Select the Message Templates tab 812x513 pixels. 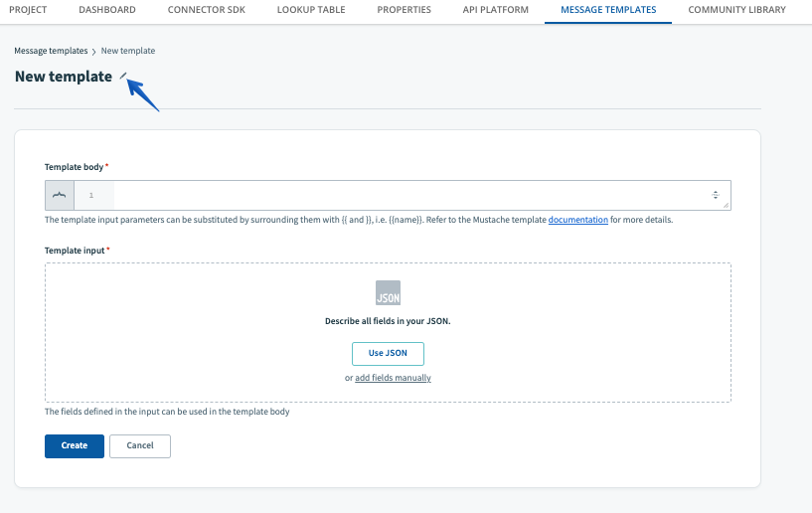(x=608, y=10)
